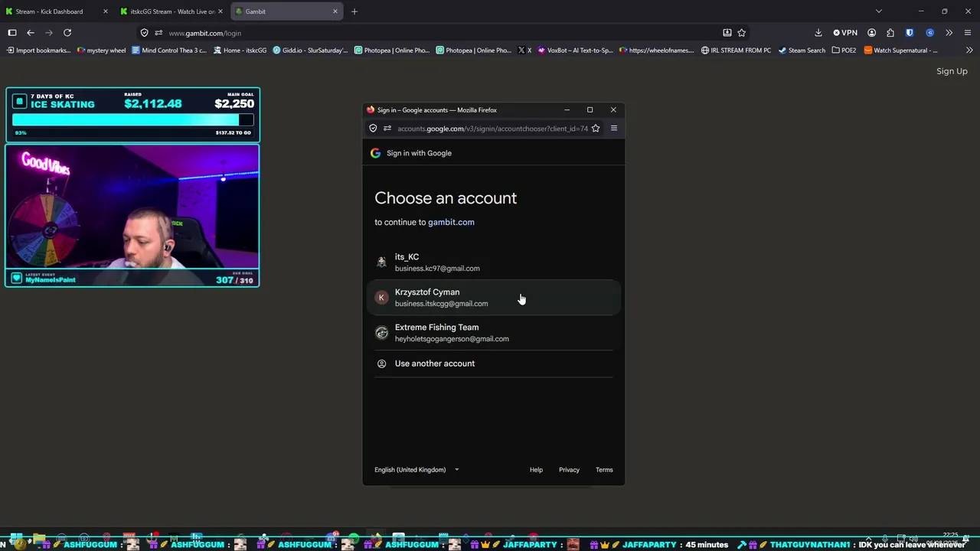Maximize the Google sign-in popup window
The height and width of the screenshot is (551, 980).
590,110
